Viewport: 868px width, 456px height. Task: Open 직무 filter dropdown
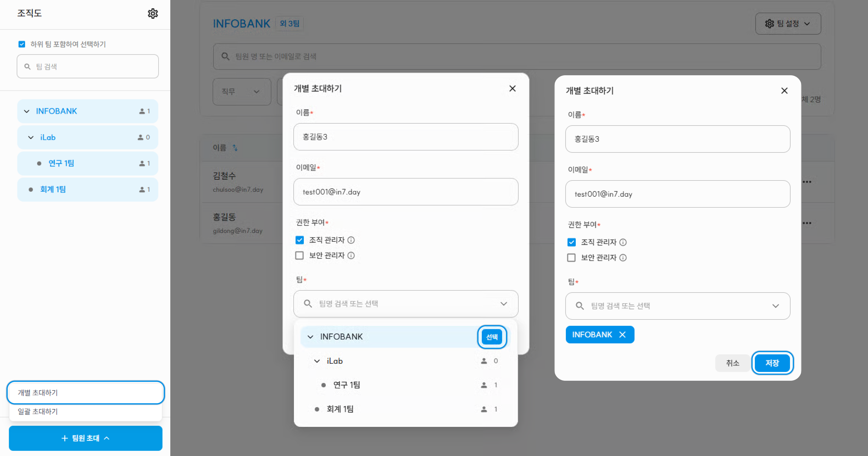point(241,92)
